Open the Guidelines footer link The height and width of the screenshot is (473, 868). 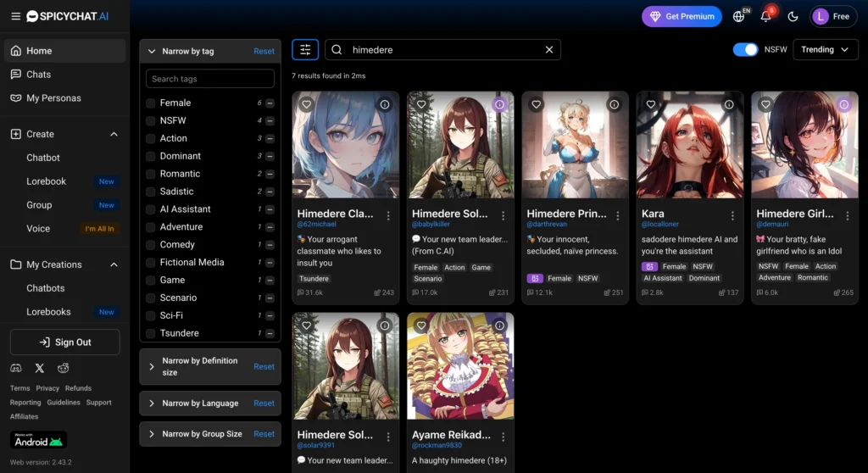64,403
